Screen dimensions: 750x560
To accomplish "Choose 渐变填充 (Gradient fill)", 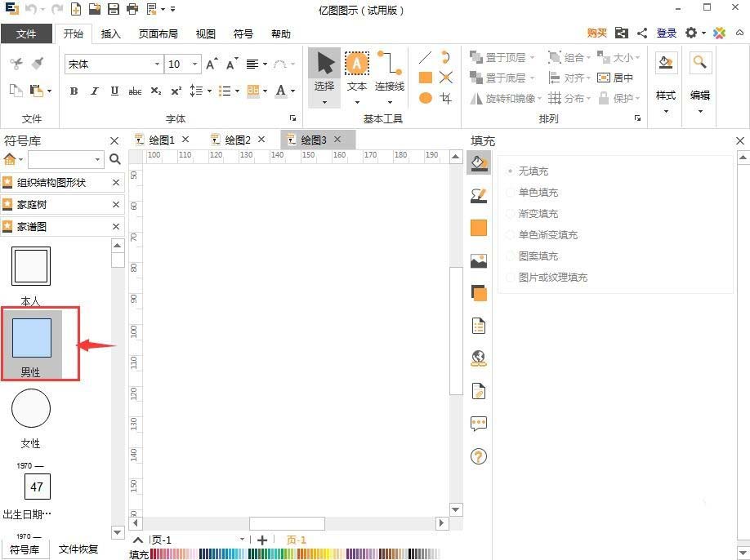I will click(534, 213).
